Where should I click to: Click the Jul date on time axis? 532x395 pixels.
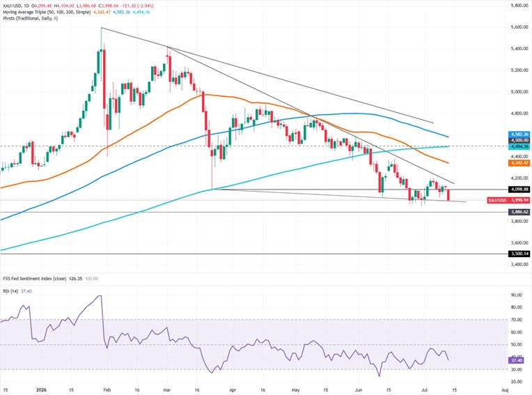click(x=425, y=390)
